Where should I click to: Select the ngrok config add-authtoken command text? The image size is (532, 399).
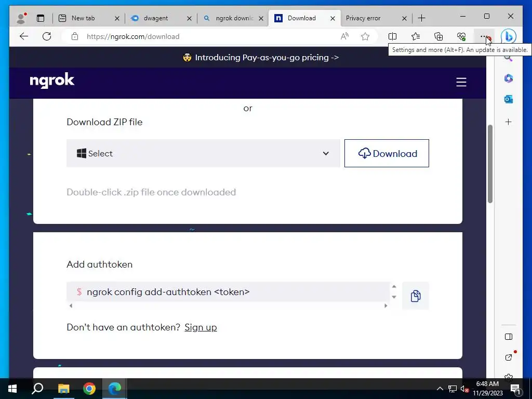[x=168, y=292]
